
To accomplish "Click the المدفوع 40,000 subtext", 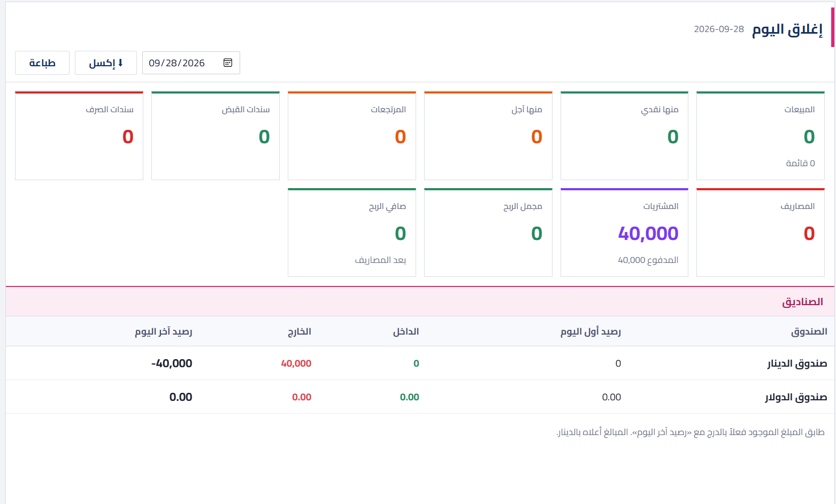I will tap(648, 260).
